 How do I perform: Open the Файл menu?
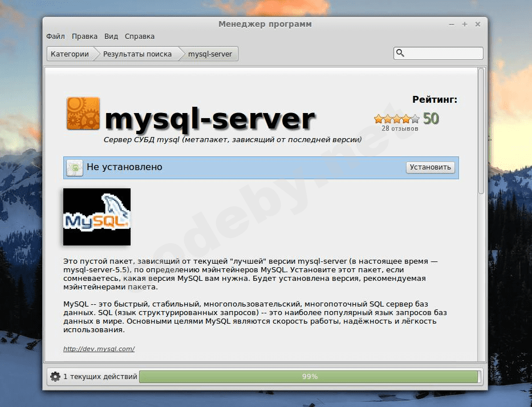55,37
